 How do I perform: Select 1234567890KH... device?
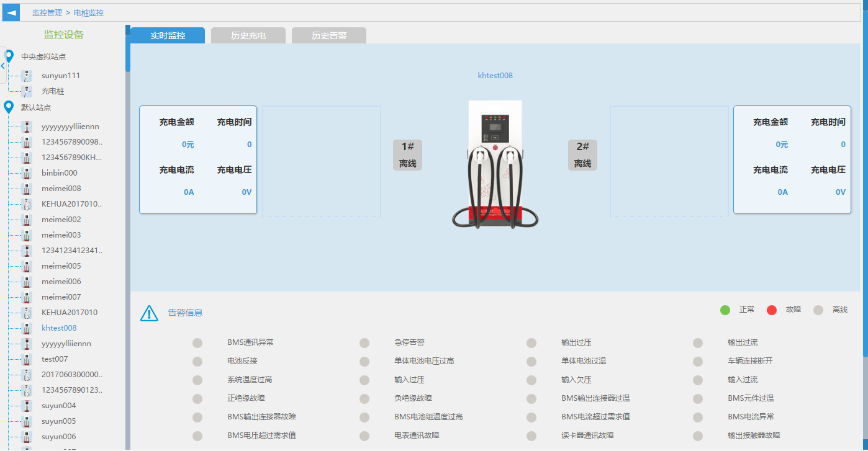click(72, 158)
